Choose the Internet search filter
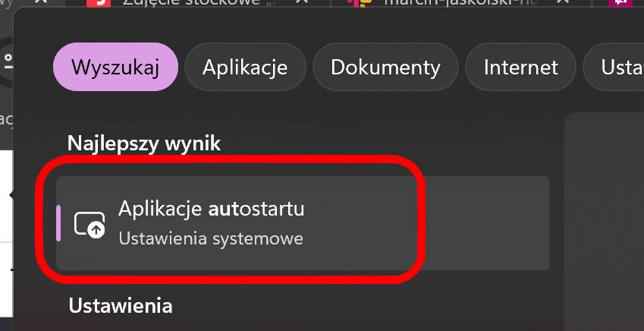The image size is (644, 331). 521,67
